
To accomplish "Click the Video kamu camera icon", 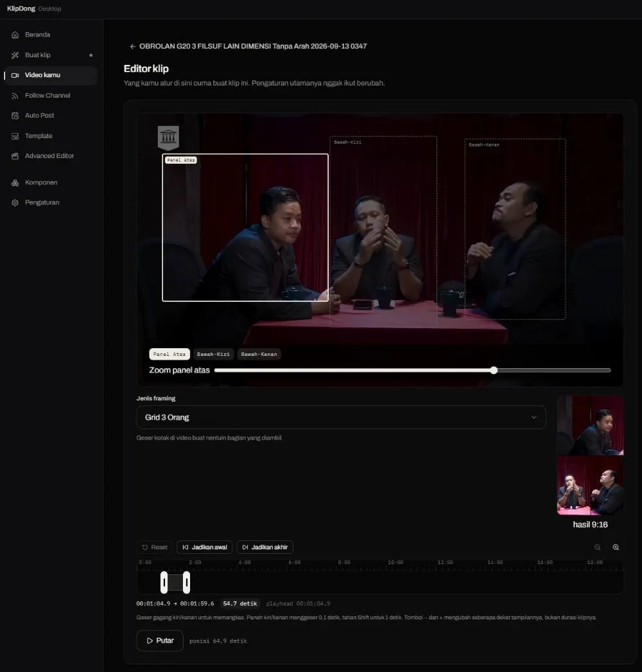I will click(x=15, y=75).
